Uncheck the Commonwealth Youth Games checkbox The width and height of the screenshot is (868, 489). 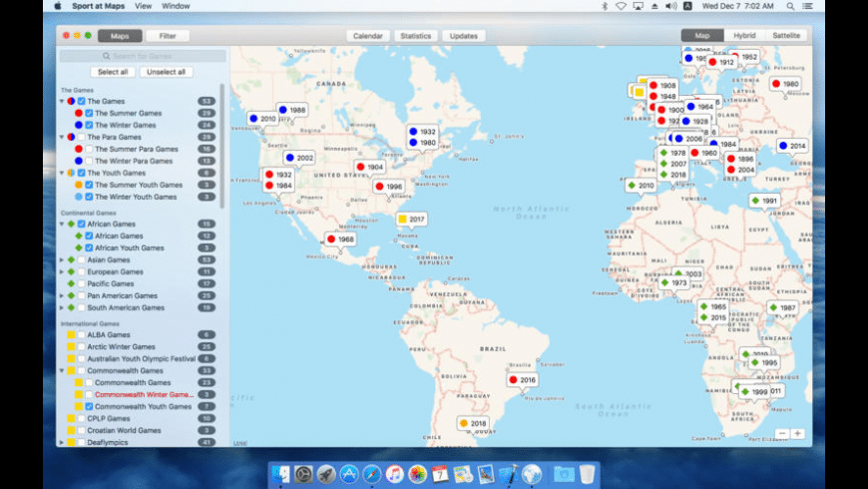point(89,406)
